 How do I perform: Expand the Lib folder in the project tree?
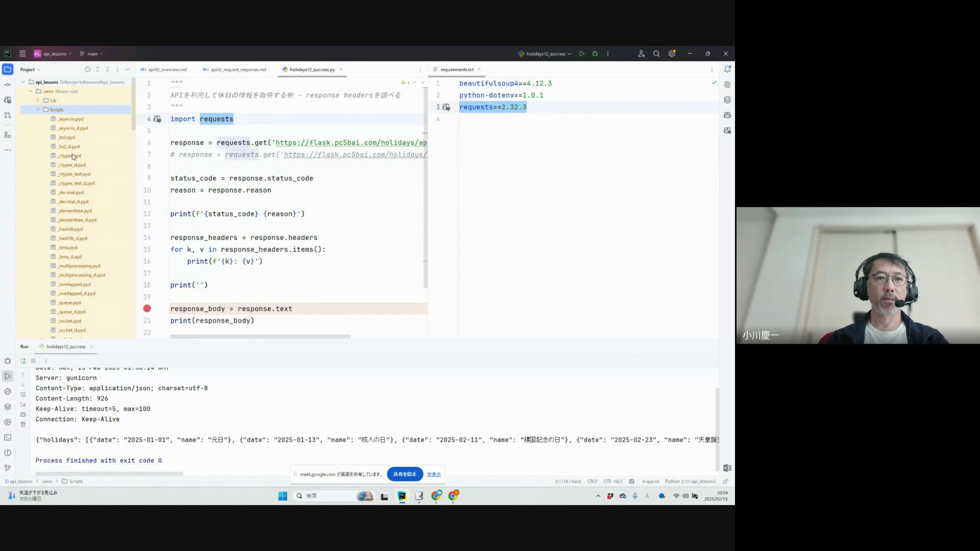(x=38, y=101)
